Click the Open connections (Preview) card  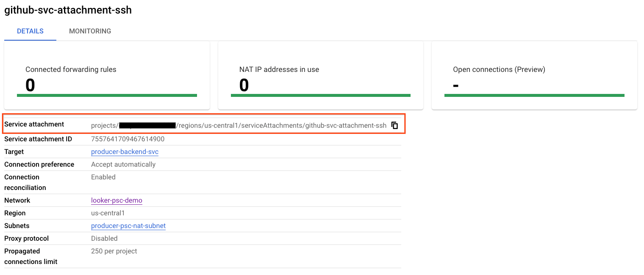point(534,76)
